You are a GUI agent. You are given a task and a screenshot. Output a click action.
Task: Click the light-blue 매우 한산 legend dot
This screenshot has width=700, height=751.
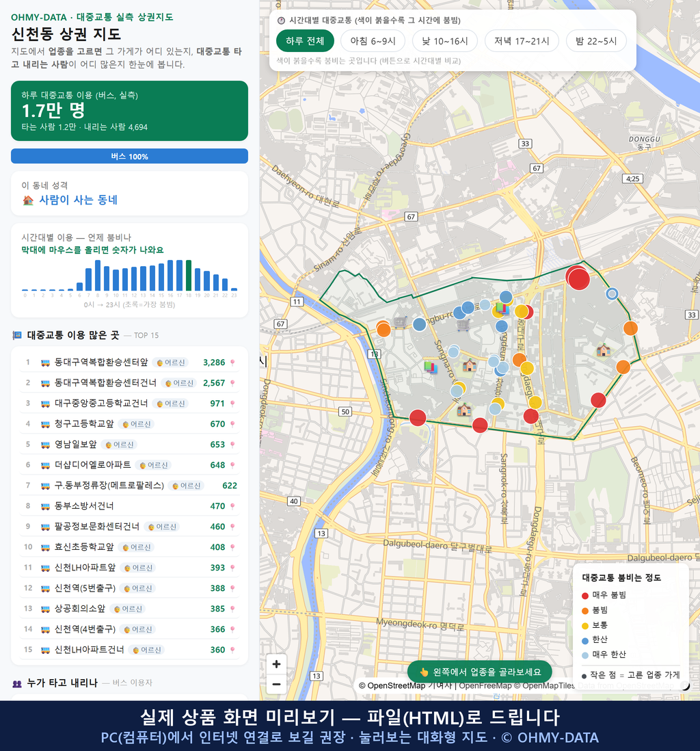point(584,656)
